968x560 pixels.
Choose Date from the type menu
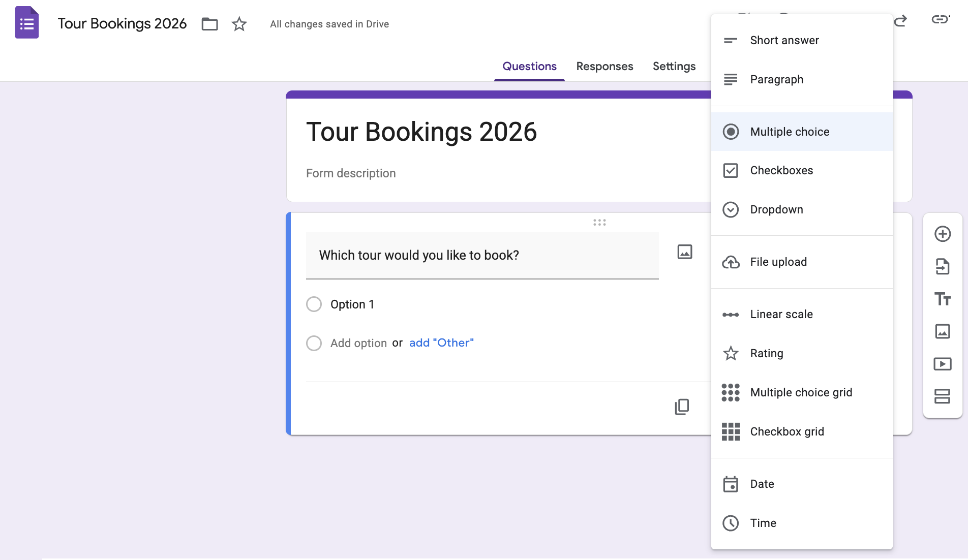(762, 484)
